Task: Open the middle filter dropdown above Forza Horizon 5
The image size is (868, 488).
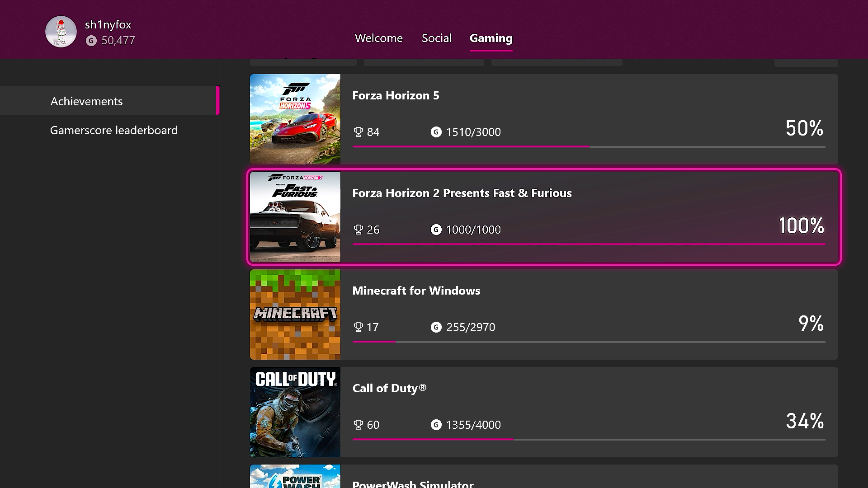Action: (x=423, y=61)
